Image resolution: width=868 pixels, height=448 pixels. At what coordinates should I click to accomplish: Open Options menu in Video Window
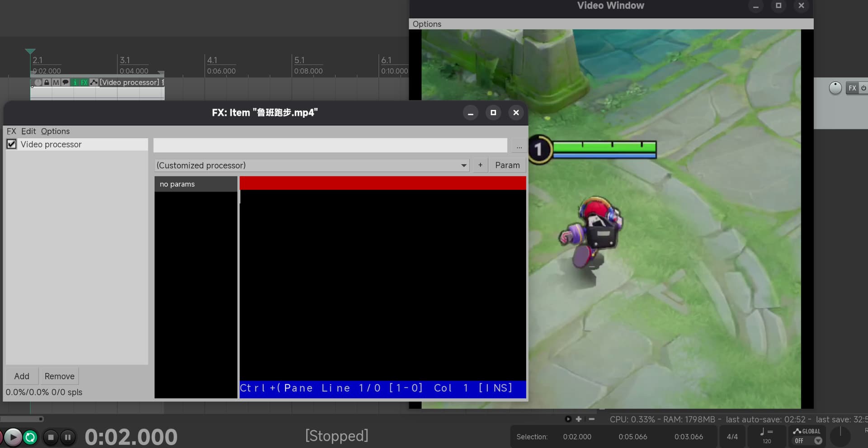[x=427, y=24]
